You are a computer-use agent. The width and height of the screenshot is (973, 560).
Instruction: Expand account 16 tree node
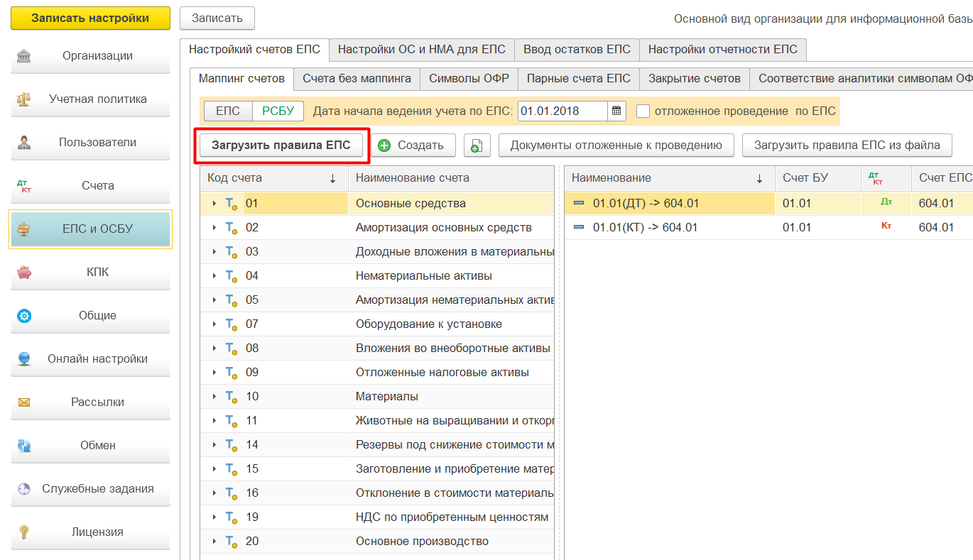click(214, 494)
